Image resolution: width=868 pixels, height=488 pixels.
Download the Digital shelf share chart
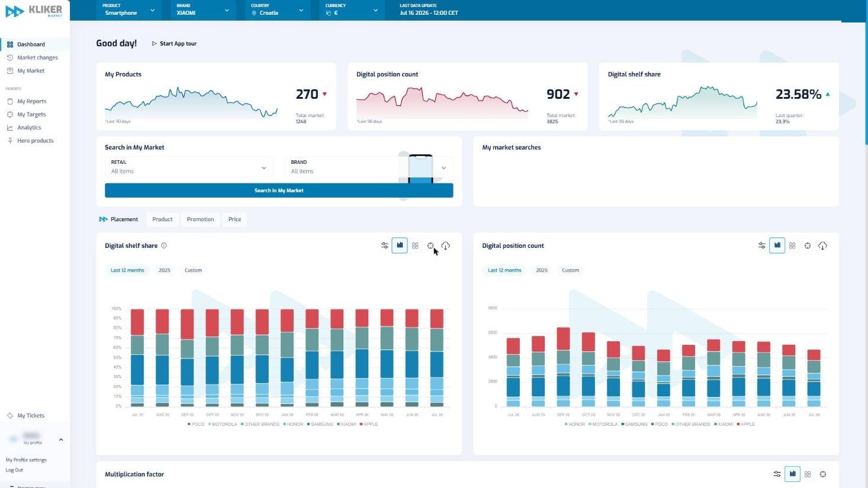point(446,245)
